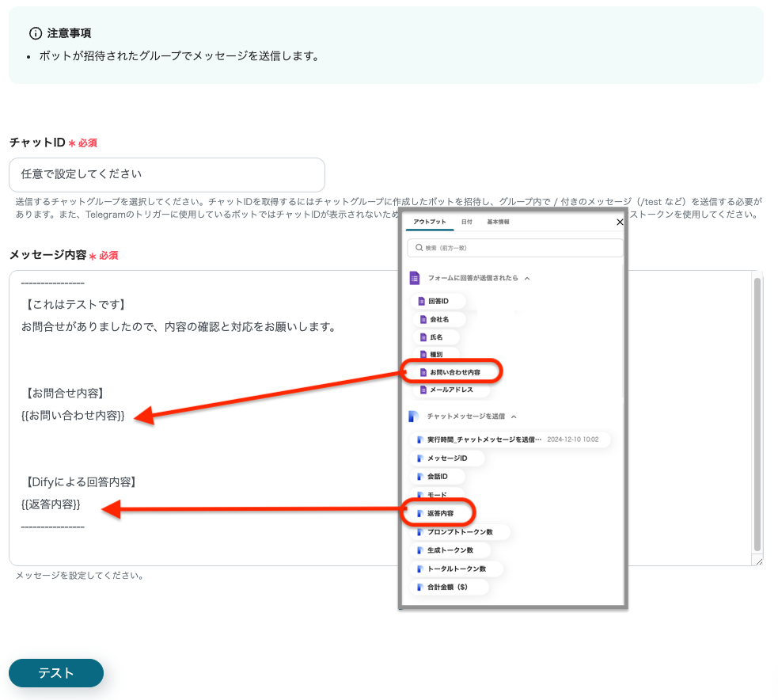This screenshot has height=700, width=778.
Task: Collapse the チャットメッセージを送信 section
Action: click(x=513, y=417)
